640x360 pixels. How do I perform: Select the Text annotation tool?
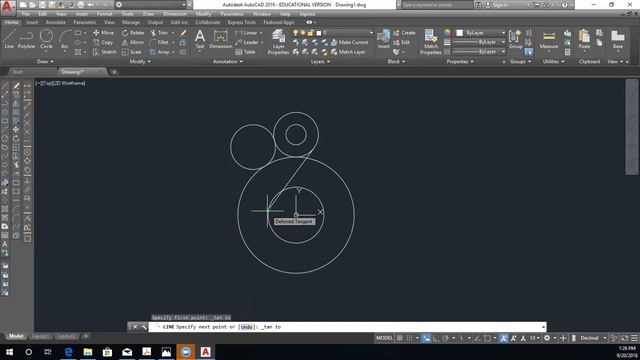tap(200, 39)
